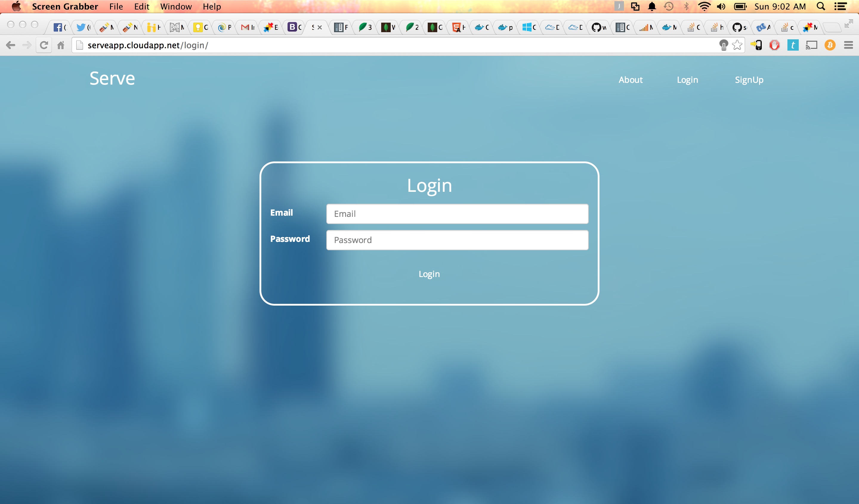
Task: Click the AdBlock stop-hand extension icon
Action: [774, 45]
